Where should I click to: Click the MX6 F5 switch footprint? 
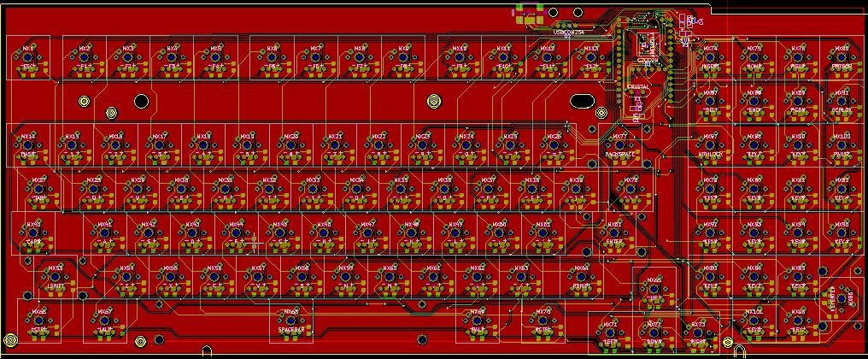click(x=272, y=58)
